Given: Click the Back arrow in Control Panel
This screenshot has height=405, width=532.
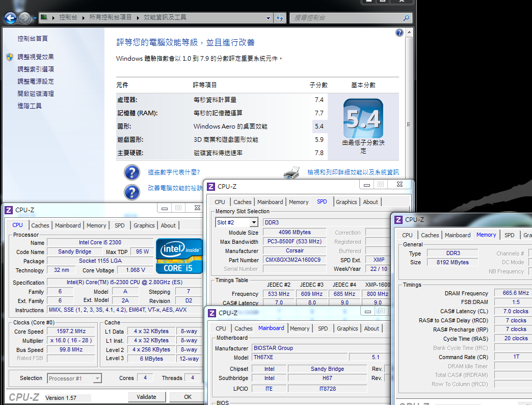Looking at the screenshot, I should click(x=11, y=18).
